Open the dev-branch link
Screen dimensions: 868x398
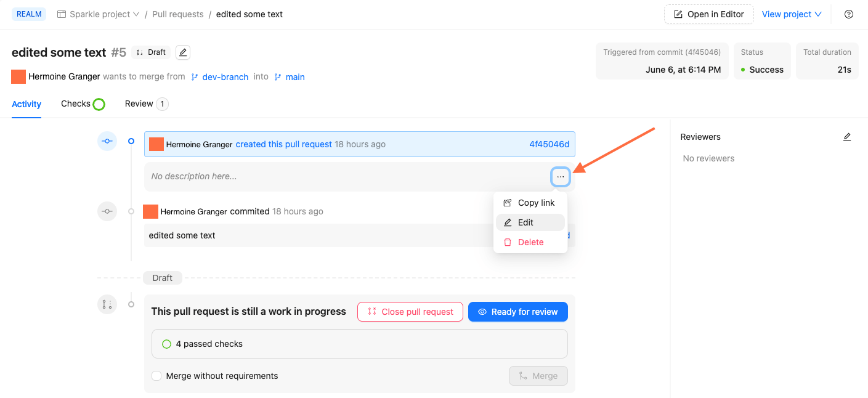pyautogui.click(x=225, y=77)
